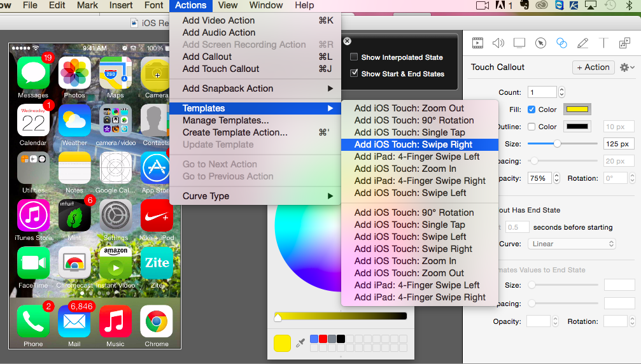Open the View menu
This screenshot has height=364, width=641.
228,5
